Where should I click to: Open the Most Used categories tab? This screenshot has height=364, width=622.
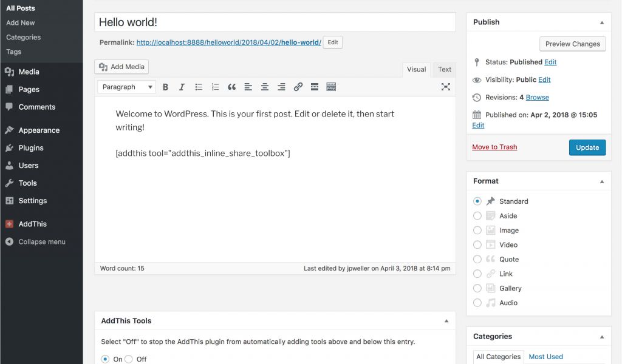tap(545, 357)
